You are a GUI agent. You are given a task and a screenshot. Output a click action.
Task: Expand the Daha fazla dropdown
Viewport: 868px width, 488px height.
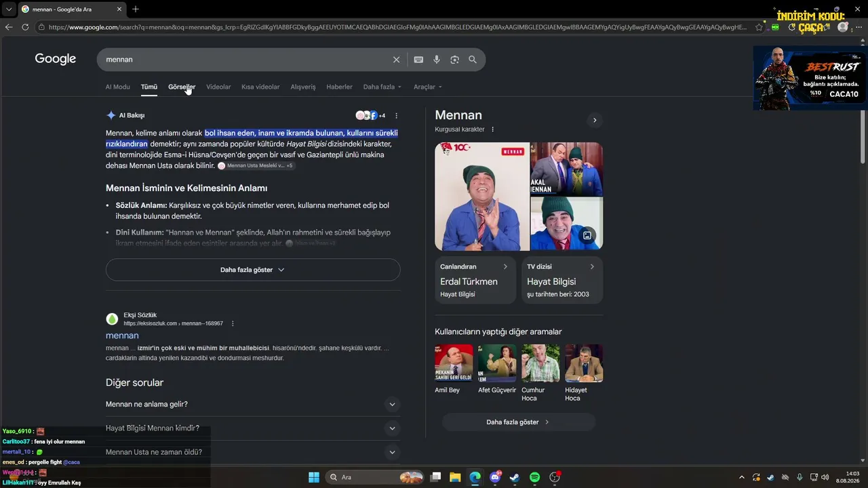tap(382, 87)
